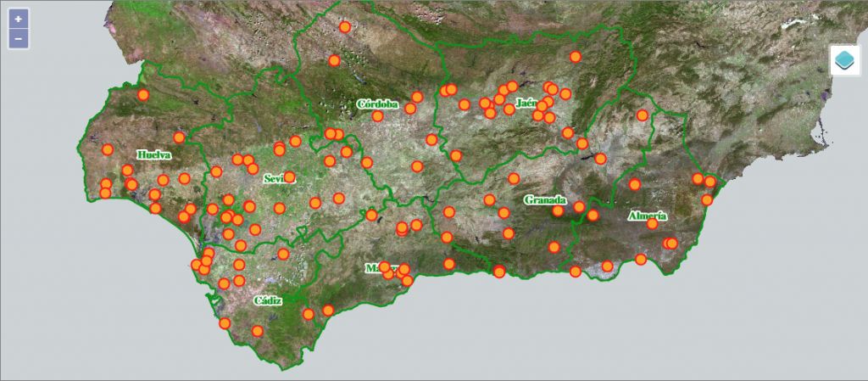Click the Huelva province label
The image size is (868, 381).
(153, 155)
